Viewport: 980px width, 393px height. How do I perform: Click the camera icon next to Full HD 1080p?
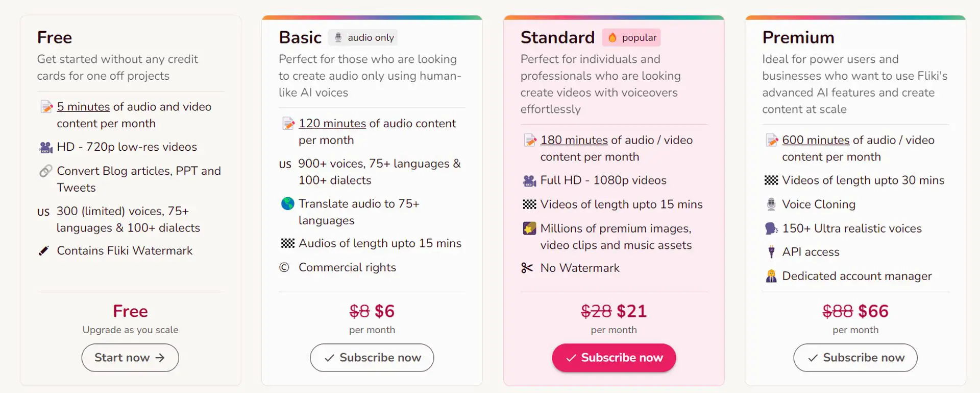point(529,180)
